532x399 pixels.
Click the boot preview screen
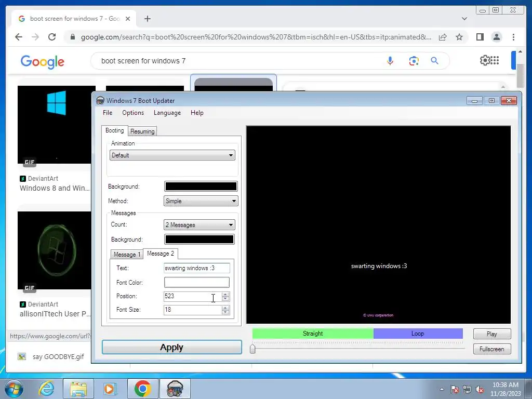tap(378, 224)
